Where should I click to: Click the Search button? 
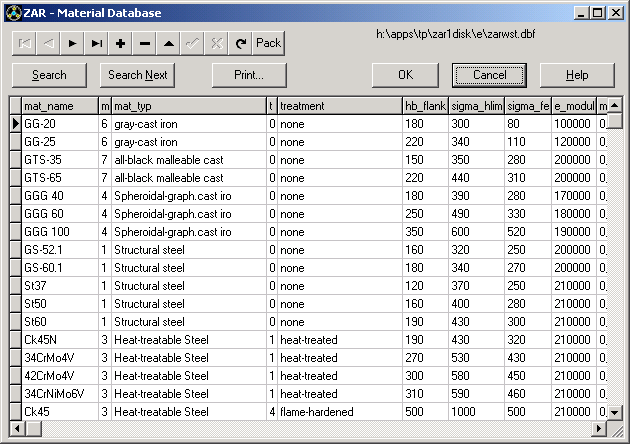click(x=49, y=75)
